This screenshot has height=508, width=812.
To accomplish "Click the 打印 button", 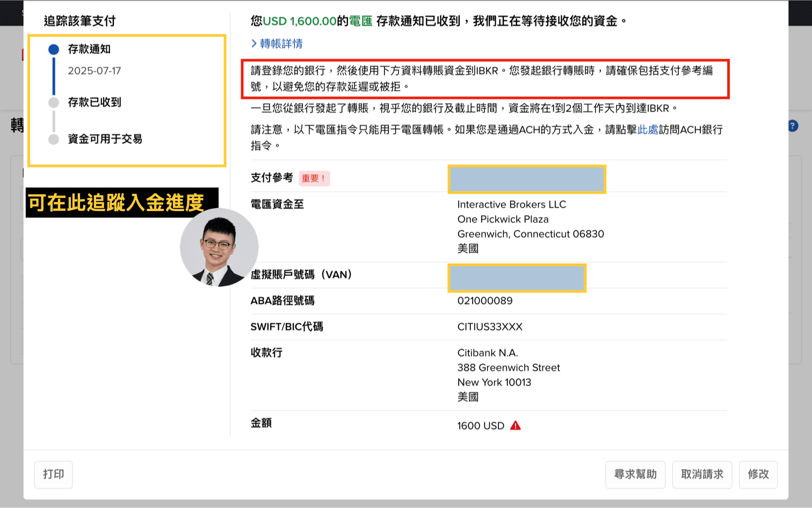I will click(x=54, y=474).
